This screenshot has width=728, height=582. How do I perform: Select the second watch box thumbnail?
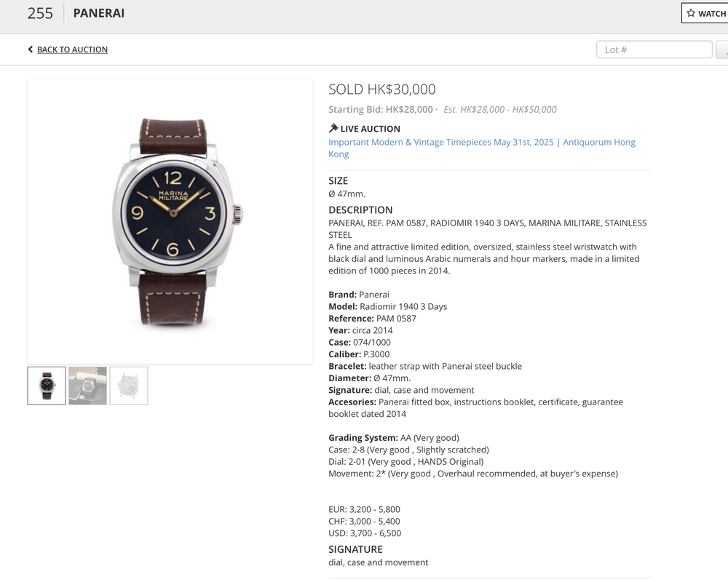(88, 386)
